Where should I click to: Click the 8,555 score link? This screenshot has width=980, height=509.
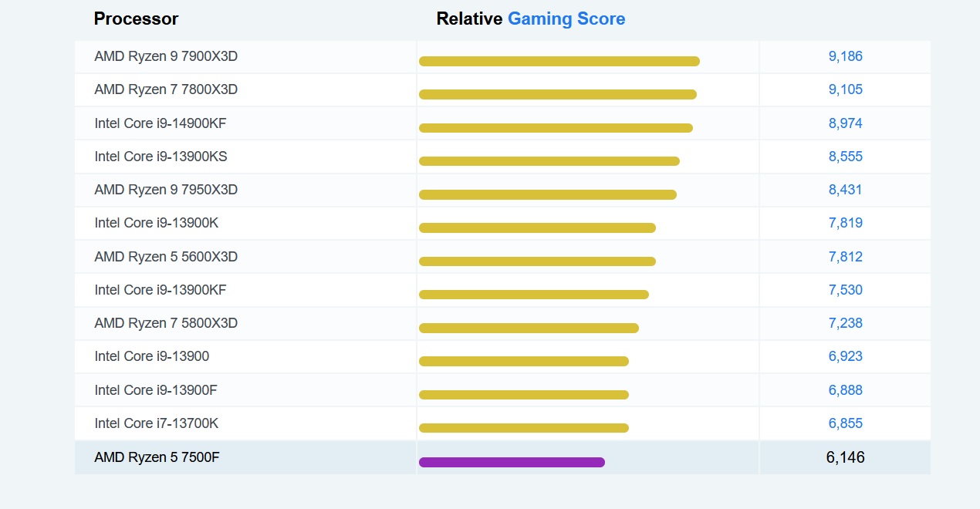click(x=846, y=157)
